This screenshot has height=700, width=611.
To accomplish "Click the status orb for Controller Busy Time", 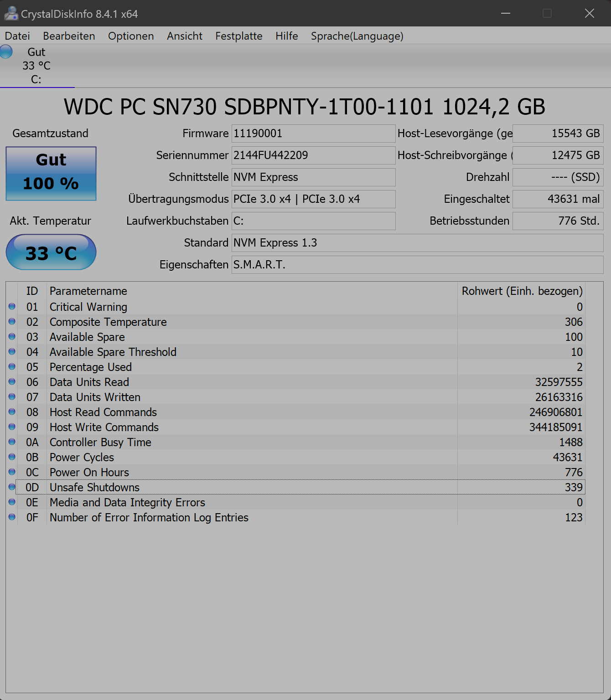I will (x=12, y=442).
